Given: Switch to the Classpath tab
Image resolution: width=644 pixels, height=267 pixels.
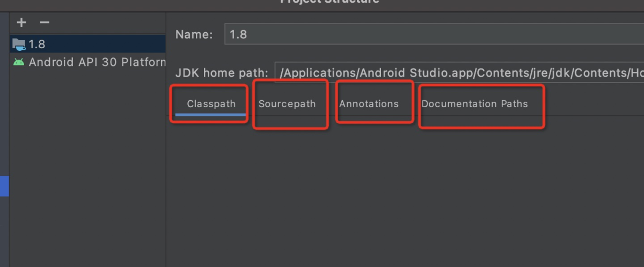Looking at the screenshot, I should point(211,104).
